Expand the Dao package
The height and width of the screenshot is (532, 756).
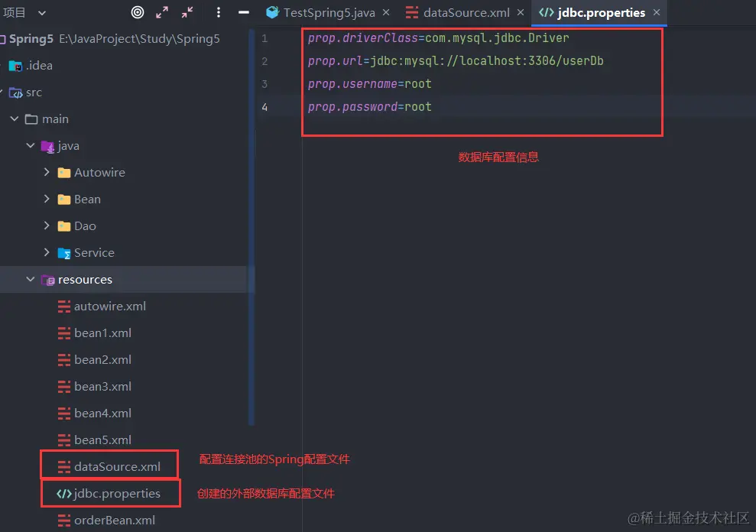(x=47, y=225)
